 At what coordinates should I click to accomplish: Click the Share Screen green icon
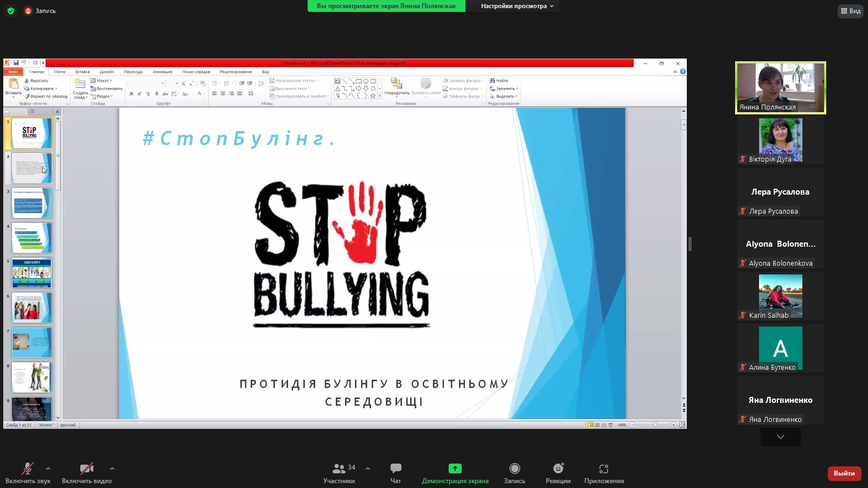(x=455, y=468)
